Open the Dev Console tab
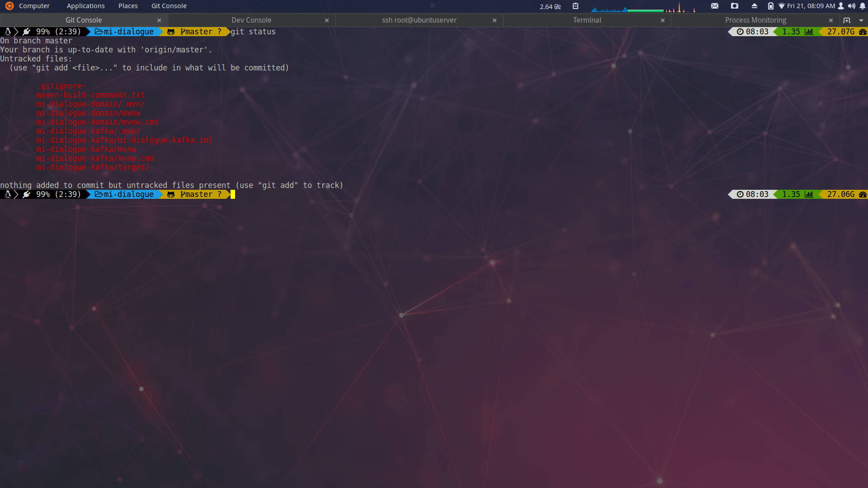Screen dimensions: 868x488 tap(251, 20)
